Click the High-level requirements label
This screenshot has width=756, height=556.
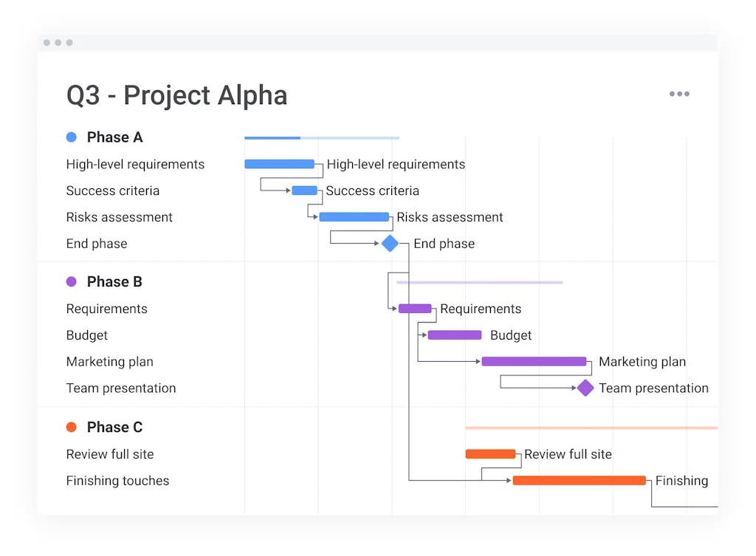point(135,164)
